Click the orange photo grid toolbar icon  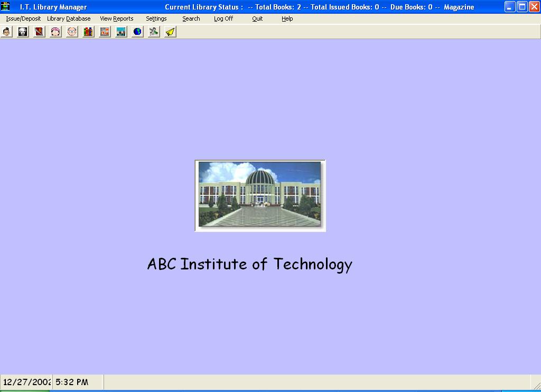105,32
